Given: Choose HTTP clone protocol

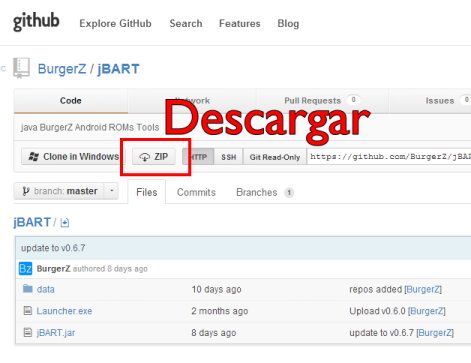Looking at the screenshot, I should [198, 157].
